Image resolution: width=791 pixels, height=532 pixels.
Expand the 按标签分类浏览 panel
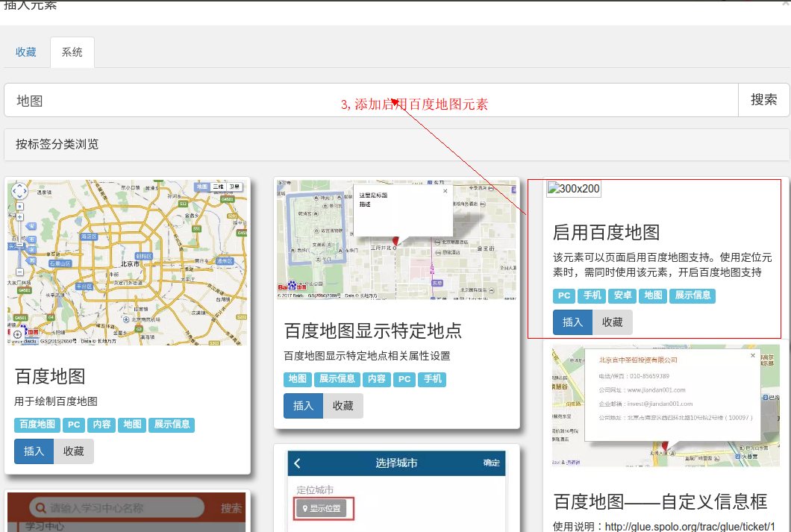pos(396,144)
